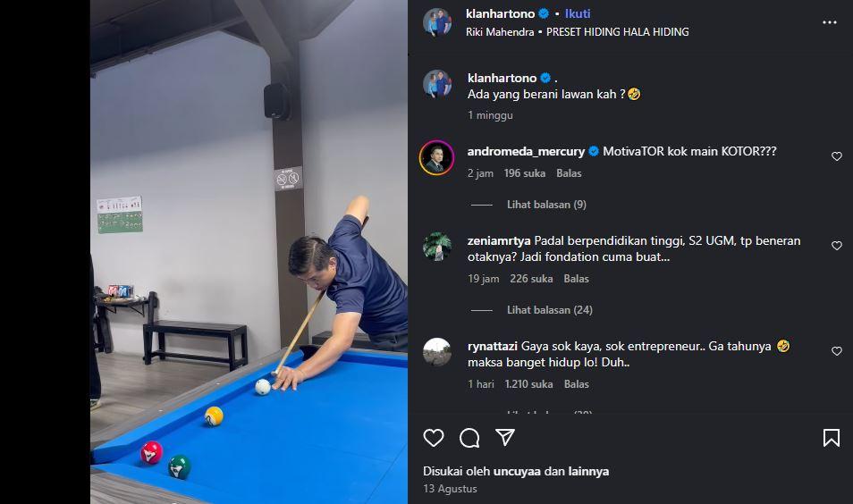Open the three-dots more options menu
The width and height of the screenshot is (853, 504).
(x=830, y=22)
